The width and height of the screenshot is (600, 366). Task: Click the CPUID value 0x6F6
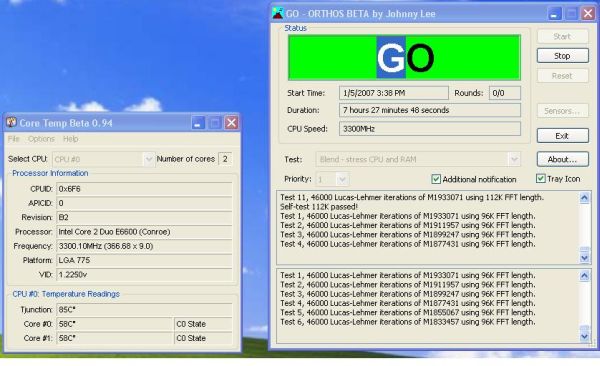144,189
